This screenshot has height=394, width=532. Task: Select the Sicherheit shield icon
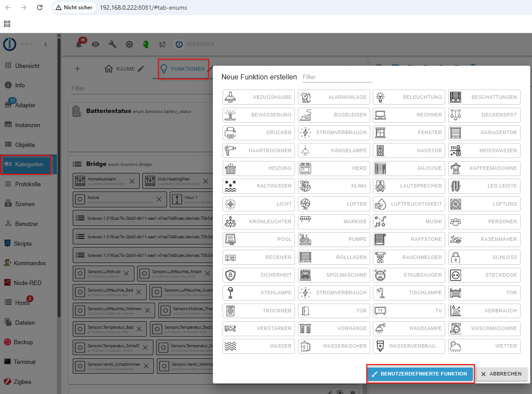pos(230,275)
